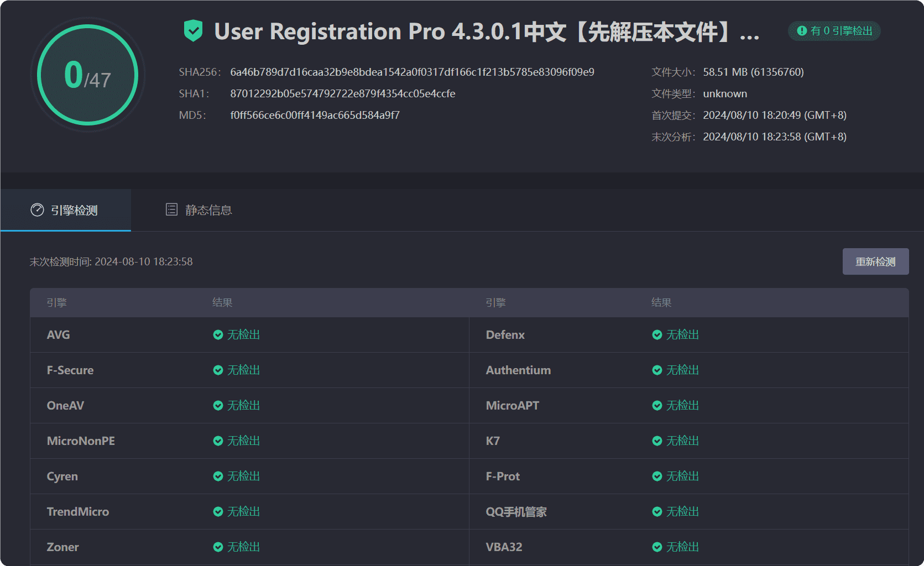
Task: Open the 静态信息 tab
Action: [x=199, y=210]
